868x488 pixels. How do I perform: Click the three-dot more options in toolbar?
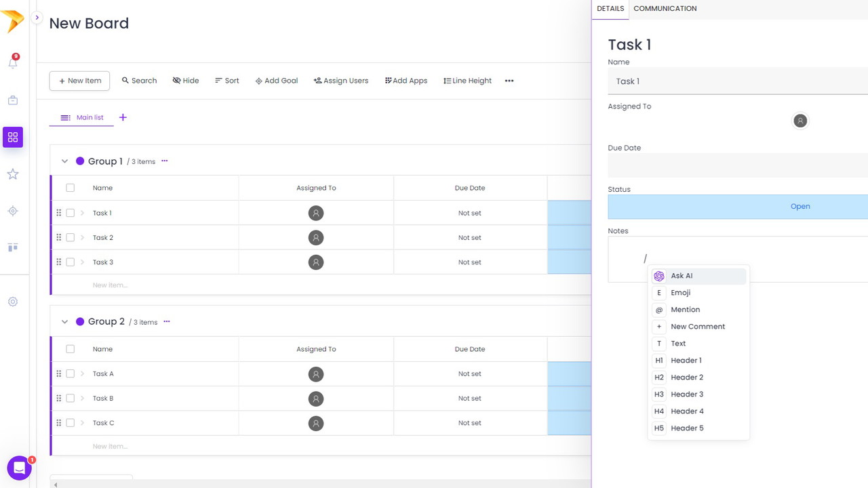509,81
